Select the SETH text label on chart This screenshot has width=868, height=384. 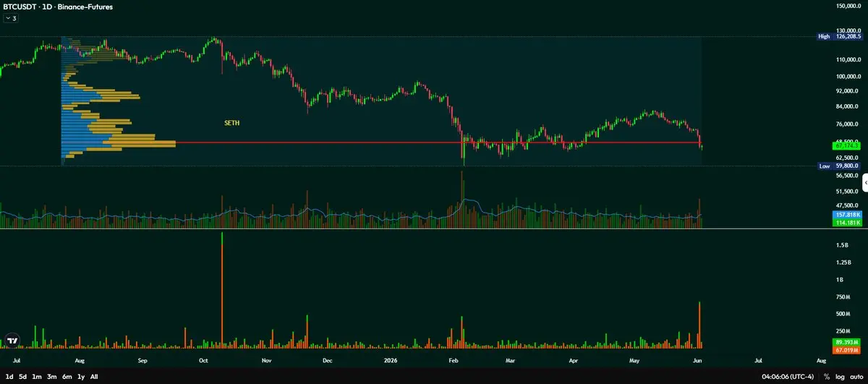(x=231, y=124)
